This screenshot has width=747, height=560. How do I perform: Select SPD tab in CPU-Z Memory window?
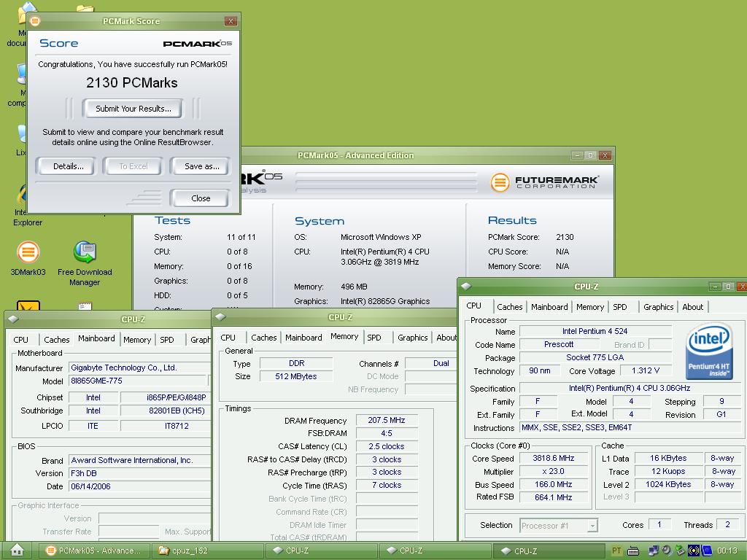pyautogui.click(x=374, y=338)
